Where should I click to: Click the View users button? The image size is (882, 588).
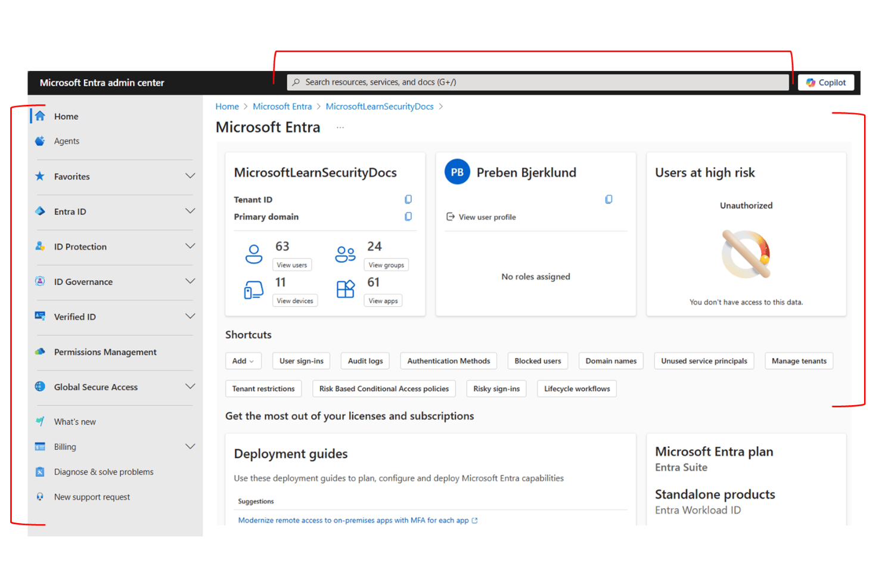(x=292, y=265)
